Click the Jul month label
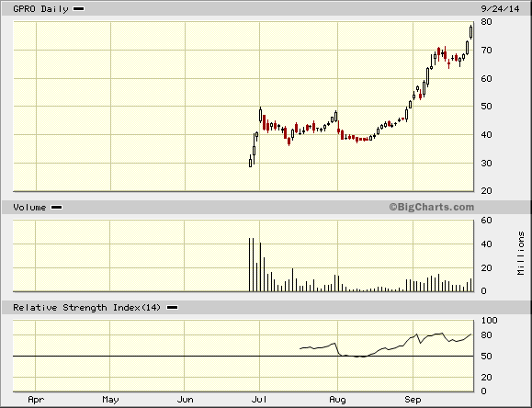 tap(259, 400)
